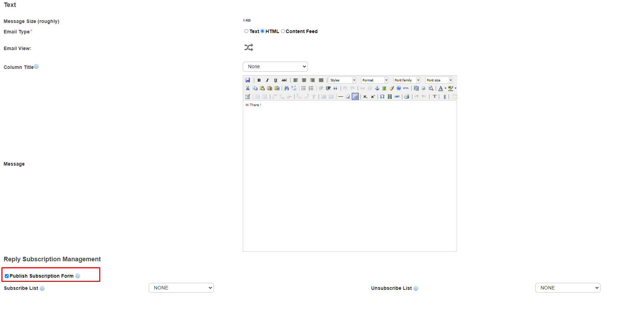Open HTML source editor icon
644x310 pixels.
pyautogui.click(x=406, y=88)
